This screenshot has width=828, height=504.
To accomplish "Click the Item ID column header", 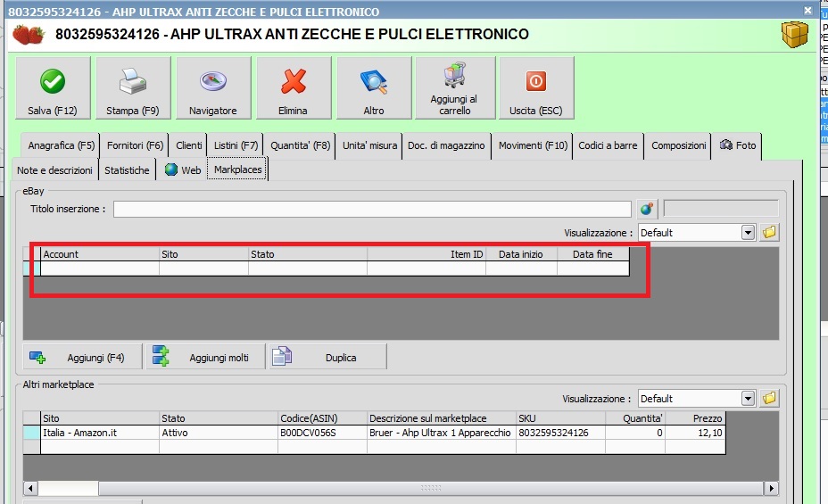I will [426, 254].
